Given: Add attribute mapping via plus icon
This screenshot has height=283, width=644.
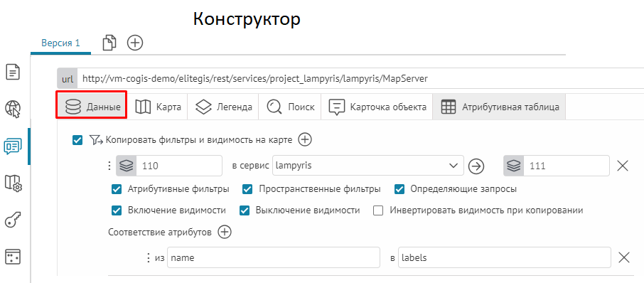Looking at the screenshot, I should (x=225, y=232).
